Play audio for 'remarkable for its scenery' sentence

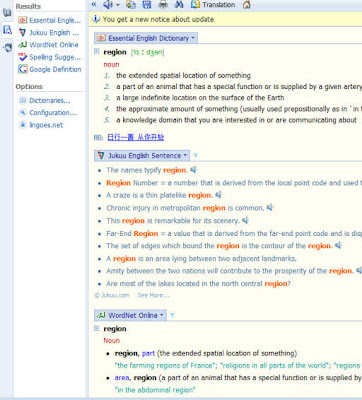245,220
